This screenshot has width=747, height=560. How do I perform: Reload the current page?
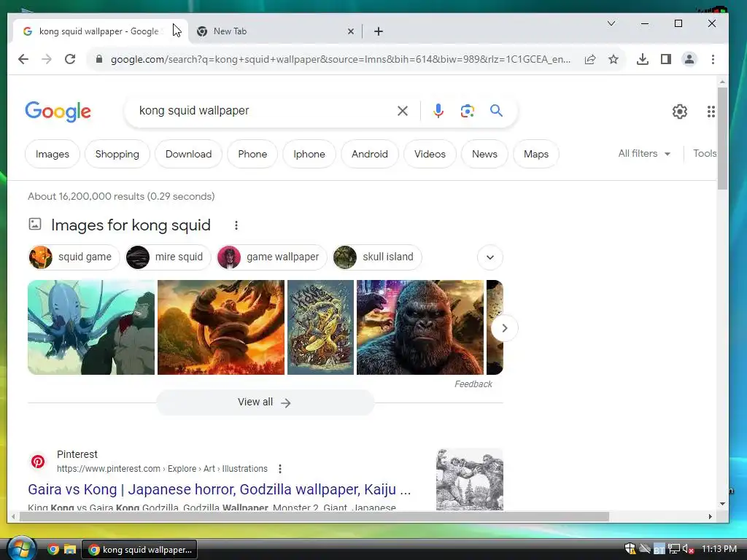(70, 59)
